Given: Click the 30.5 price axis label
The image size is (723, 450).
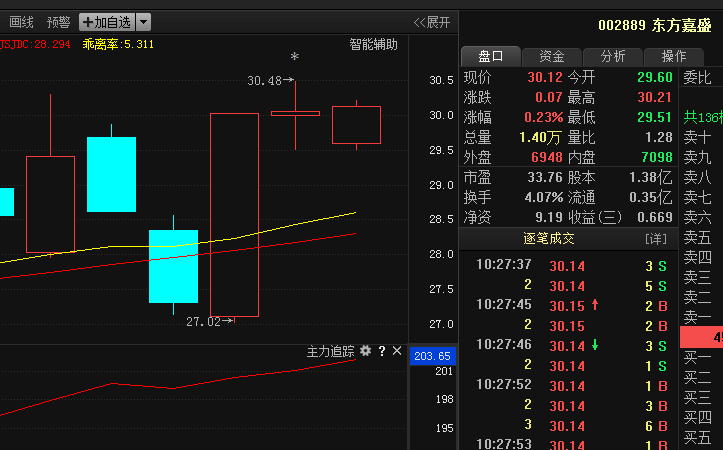Looking at the screenshot, I should pyautogui.click(x=441, y=80).
